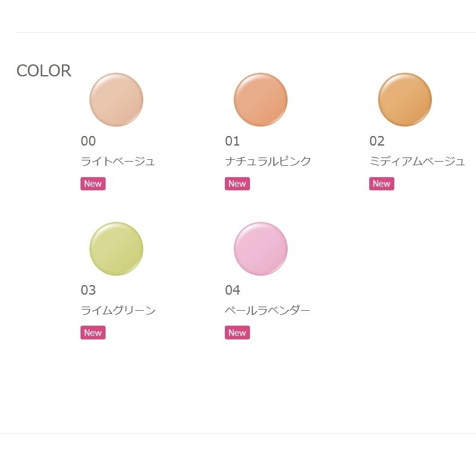Click color number 00 label
476x476 pixels.
click(88, 141)
